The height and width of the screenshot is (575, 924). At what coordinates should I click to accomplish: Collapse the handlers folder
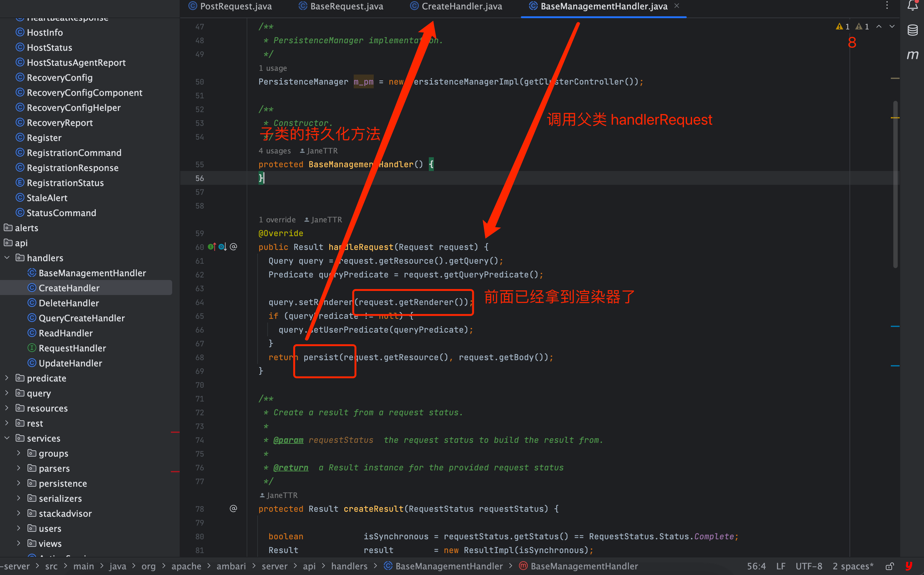click(7, 258)
